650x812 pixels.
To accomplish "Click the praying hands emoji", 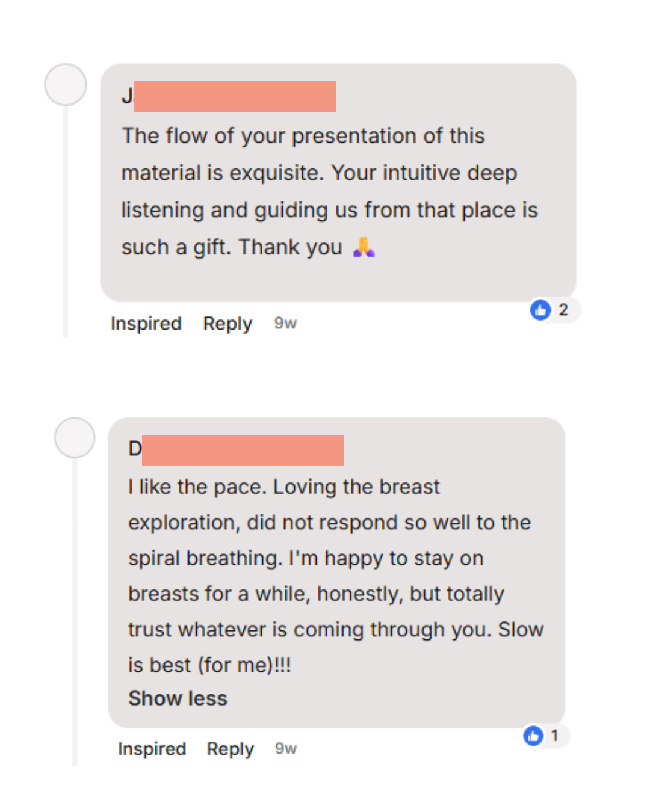I will tap(364, 247).
